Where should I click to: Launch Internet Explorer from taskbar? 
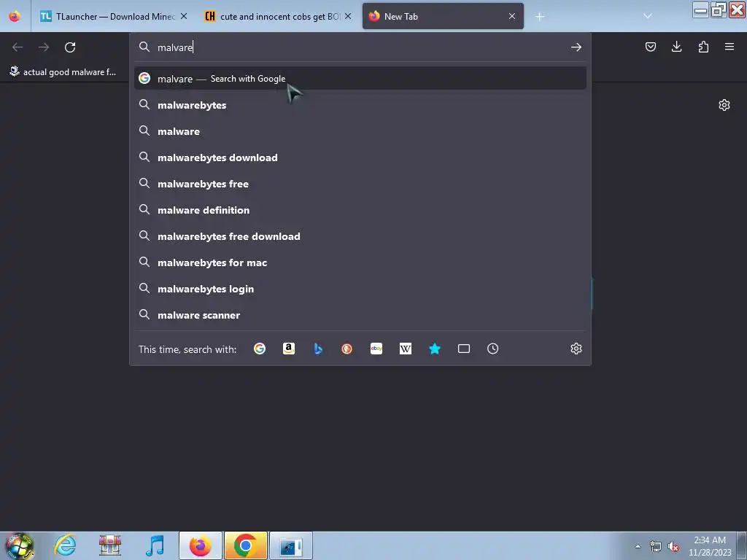point(65,545)
